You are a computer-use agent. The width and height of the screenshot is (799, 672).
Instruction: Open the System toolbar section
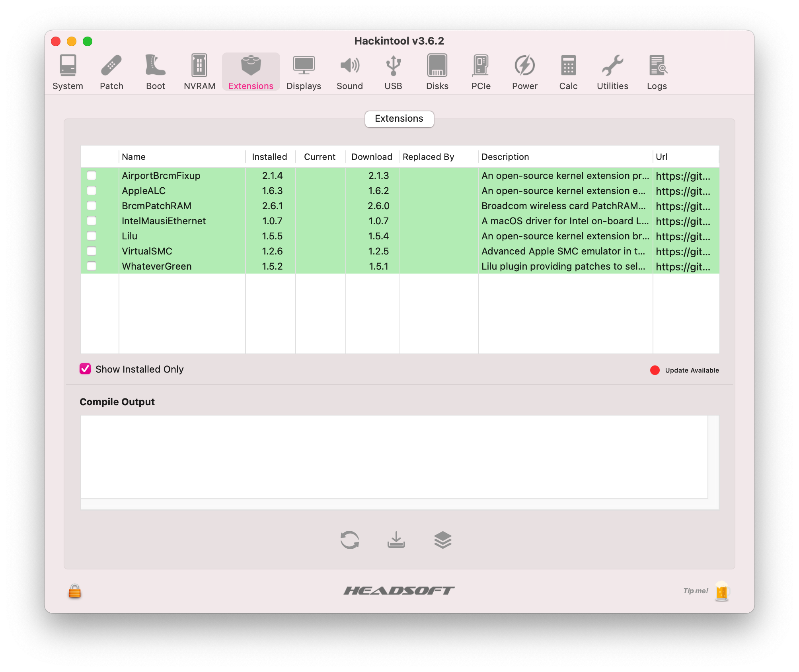(x=68, y=72)
